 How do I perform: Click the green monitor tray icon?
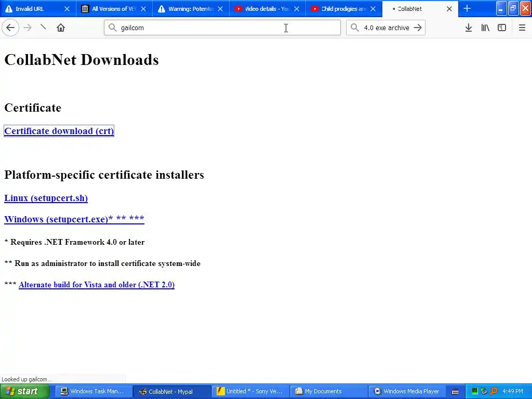pyautogui.click(x=474, y=391)
